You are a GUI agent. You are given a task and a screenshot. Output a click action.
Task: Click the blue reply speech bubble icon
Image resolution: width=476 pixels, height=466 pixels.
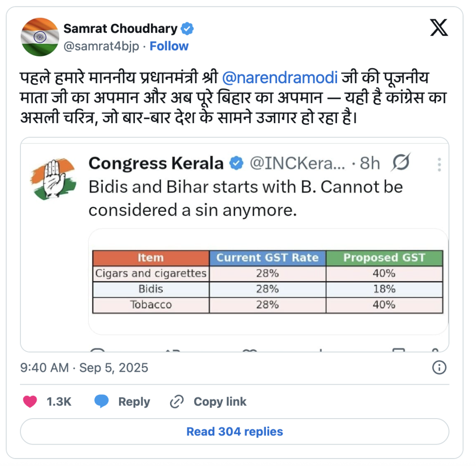click(x=102, y=402)
